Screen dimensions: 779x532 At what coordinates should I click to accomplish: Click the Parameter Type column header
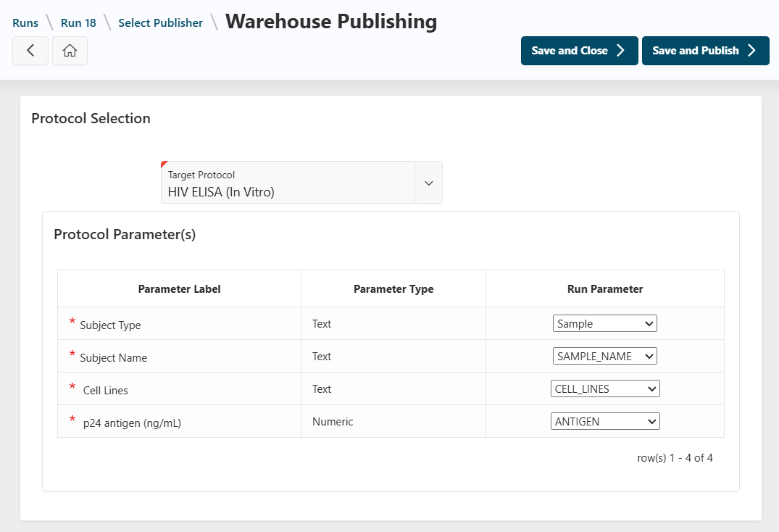click(x=393, y=289)
